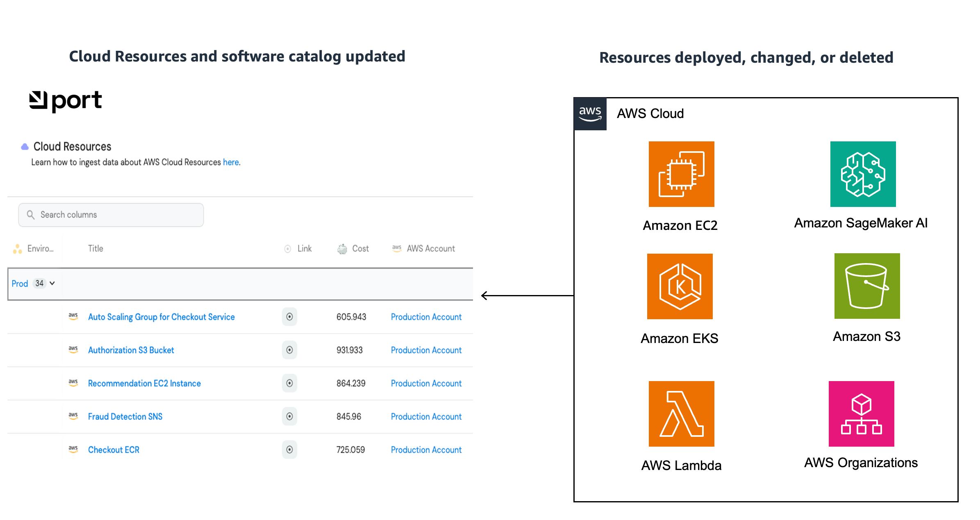Open Recommendation EC2 Instance entity

144,383
